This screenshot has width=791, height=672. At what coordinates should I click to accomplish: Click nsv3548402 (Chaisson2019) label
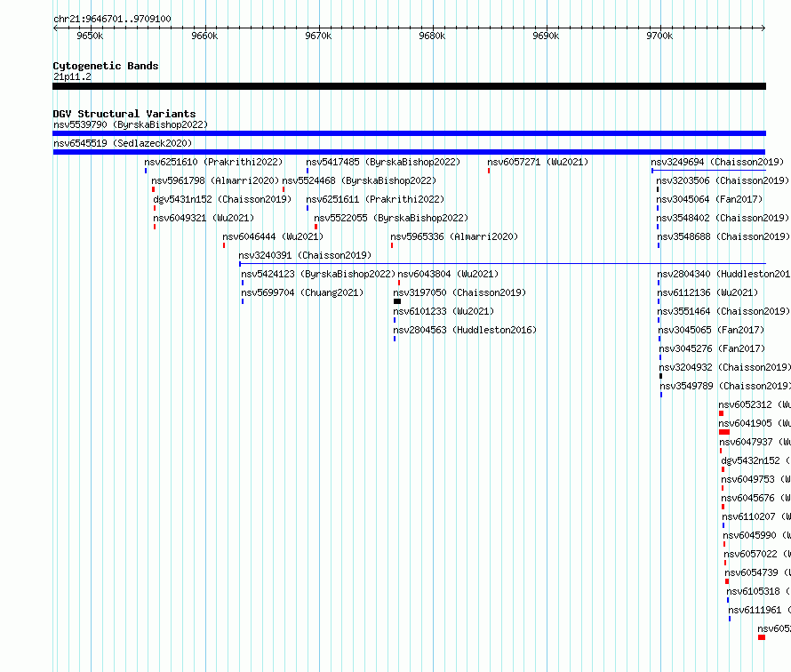point(723,218)
